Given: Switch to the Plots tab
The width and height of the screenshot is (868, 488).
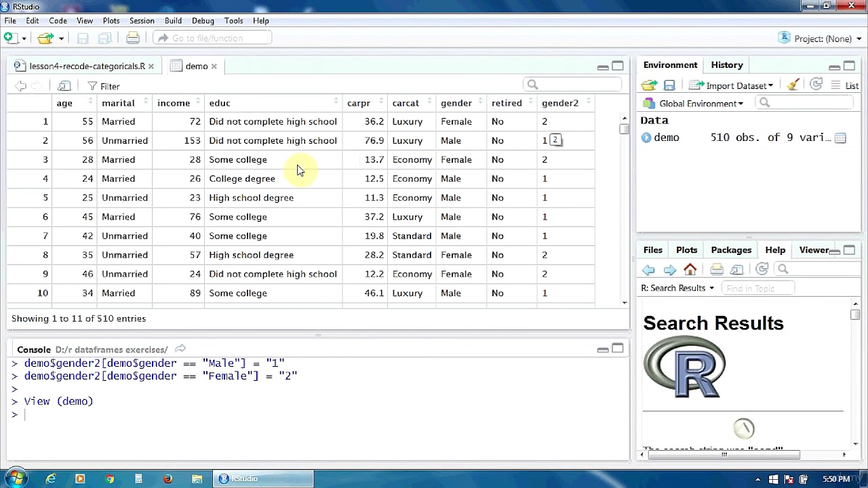Looking at the screenshot, I should [686, 250].
